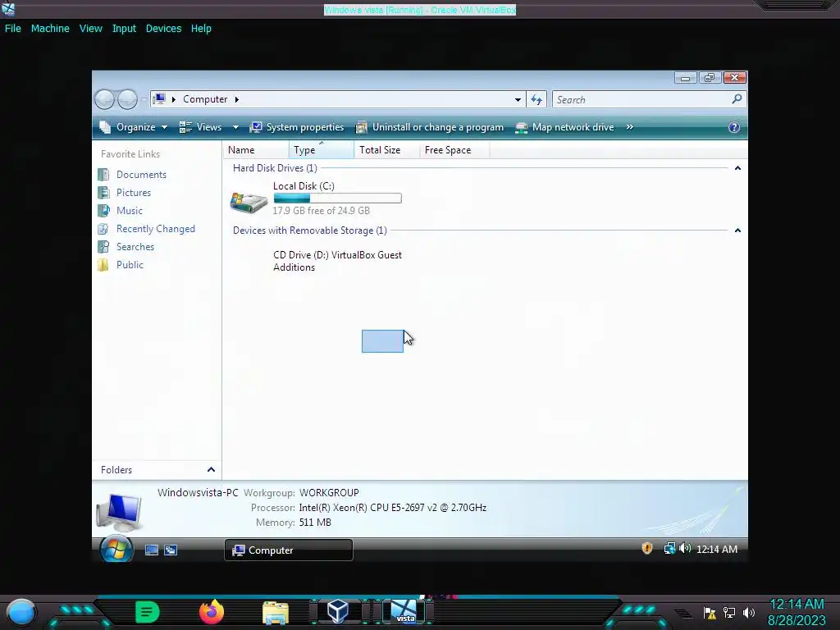The height and width of the screenshot is (630, 840).
Task: Click Map network drive
Action: pyautogui.click(x=564, y=127)
